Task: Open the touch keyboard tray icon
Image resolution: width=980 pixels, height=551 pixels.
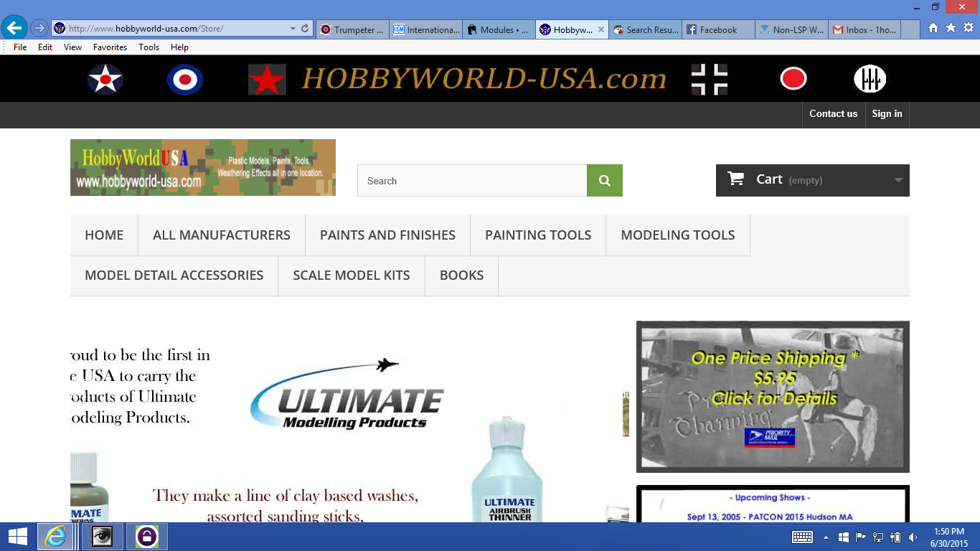Action: point(802,537)
